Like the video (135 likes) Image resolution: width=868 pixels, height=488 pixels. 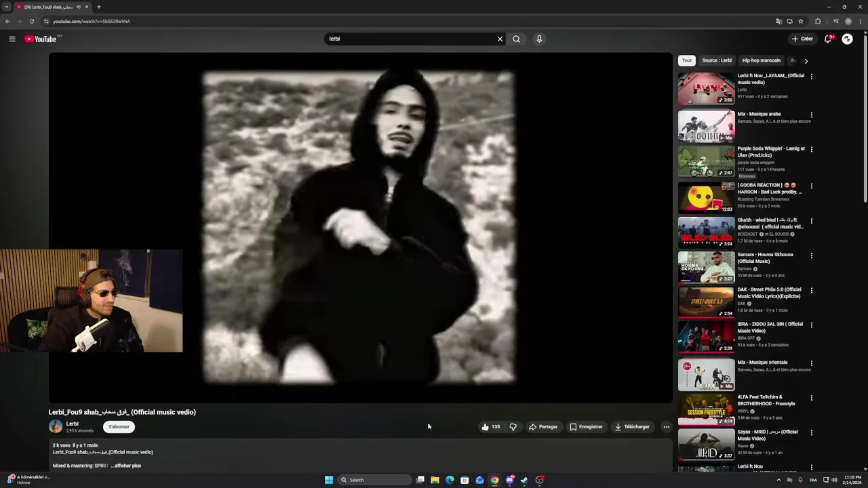[x=490, y=427]
